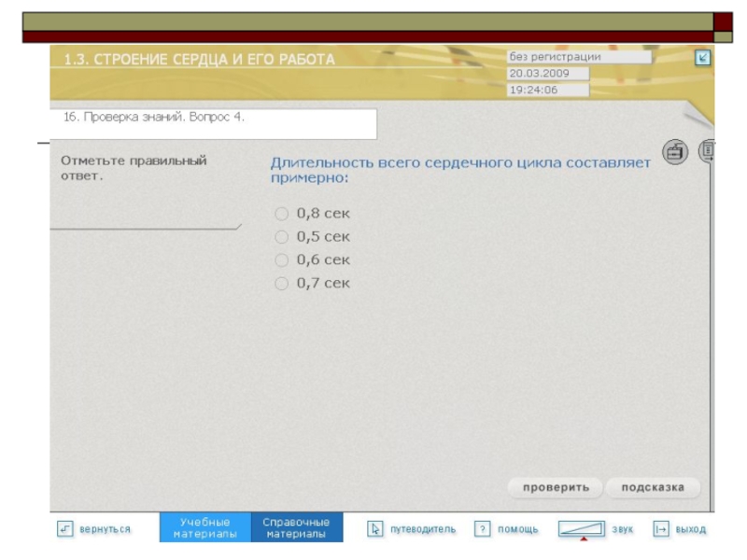
Task: Mark 0,6 сек as the answer
Action: 282,260
